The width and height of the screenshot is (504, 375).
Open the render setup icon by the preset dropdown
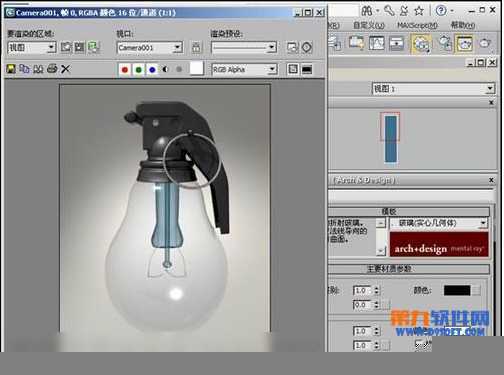pos(292,47)
